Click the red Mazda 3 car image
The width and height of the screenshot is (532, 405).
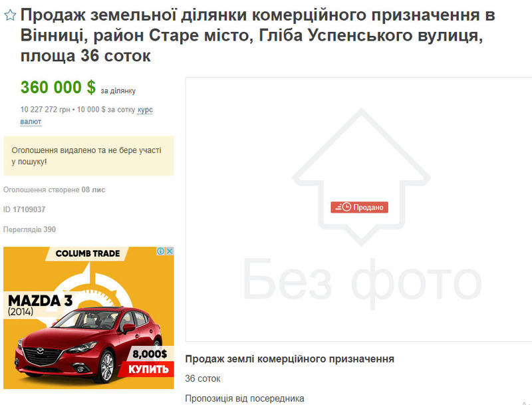88,344
